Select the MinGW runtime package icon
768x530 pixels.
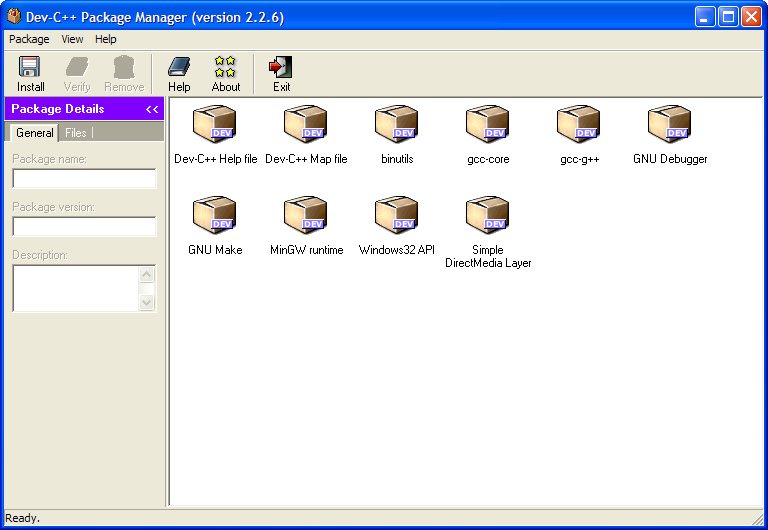click(x=306, y=215)
